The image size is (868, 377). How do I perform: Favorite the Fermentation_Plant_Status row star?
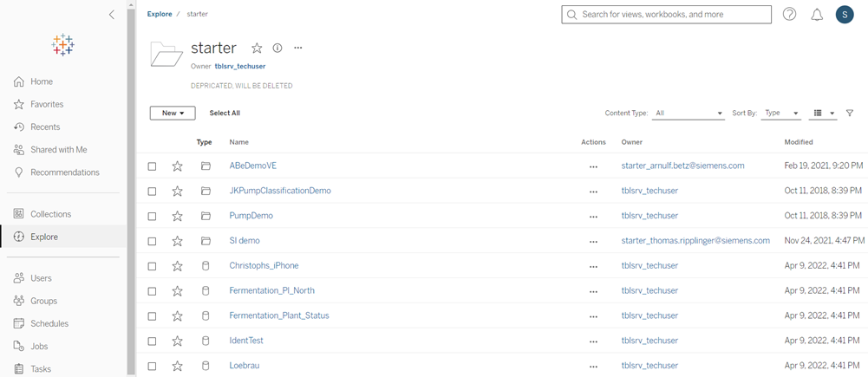click(177, 315)
